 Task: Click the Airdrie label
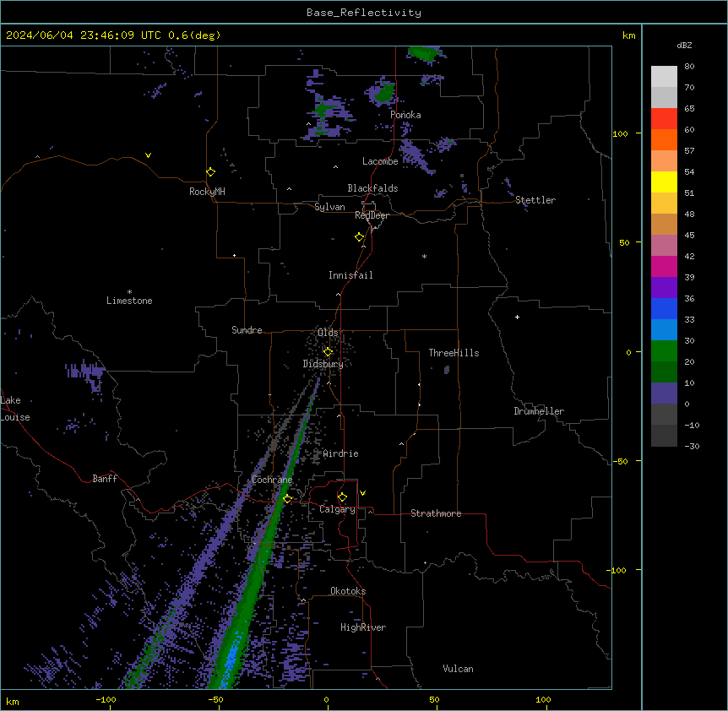tap(340, 453)
